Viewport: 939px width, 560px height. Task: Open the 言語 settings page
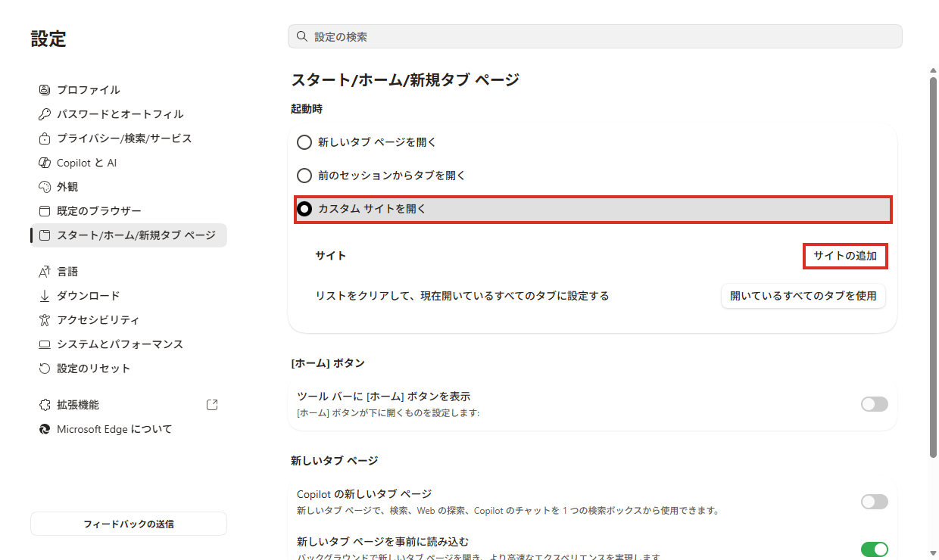[x=129, y=272]
